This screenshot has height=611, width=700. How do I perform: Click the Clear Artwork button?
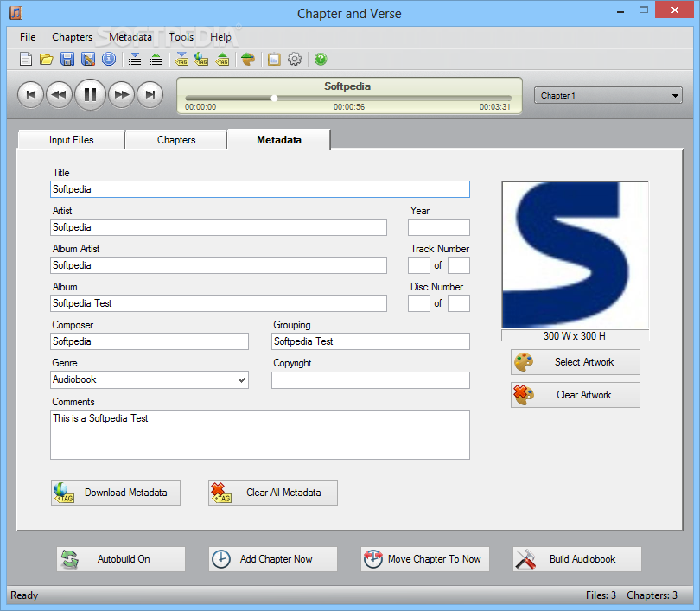tap(576, 395)
